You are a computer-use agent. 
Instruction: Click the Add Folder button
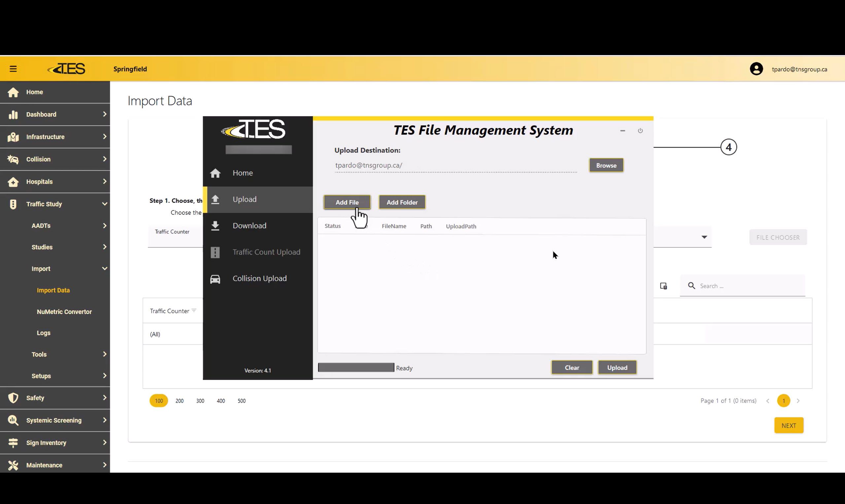(x=402, y=203)
